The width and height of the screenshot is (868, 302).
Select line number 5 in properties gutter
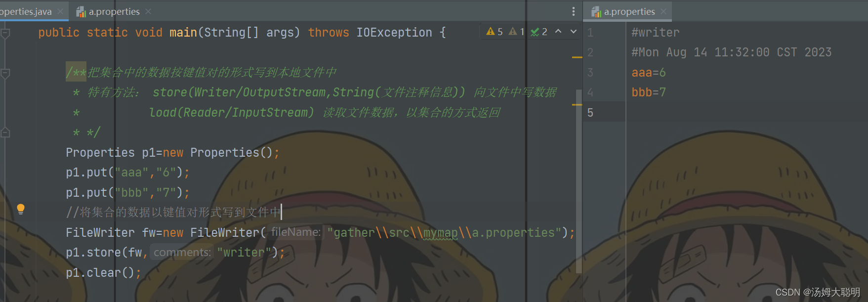point(590,113)
